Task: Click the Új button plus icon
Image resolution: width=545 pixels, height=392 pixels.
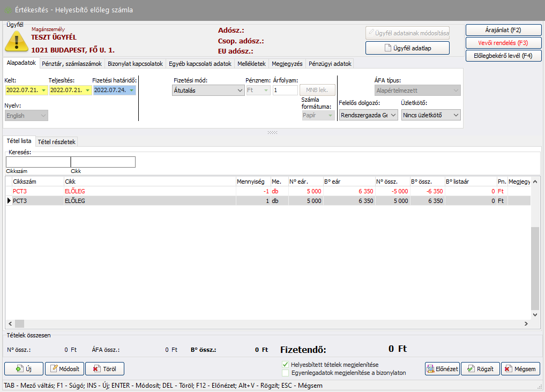Action: pos(18,369)
